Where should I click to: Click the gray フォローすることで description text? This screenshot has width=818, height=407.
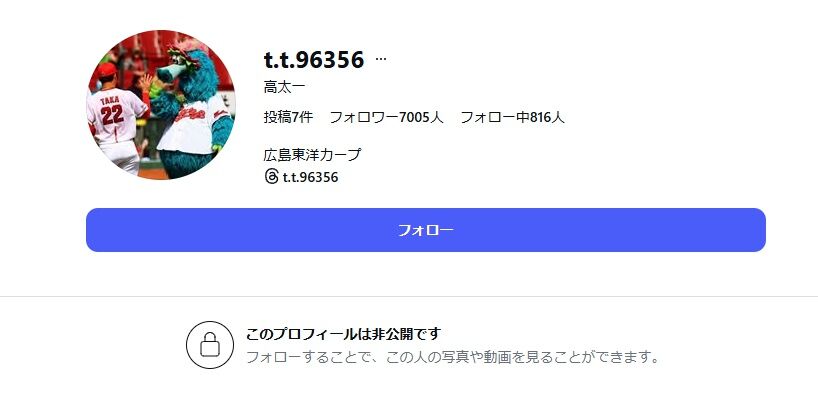click(x=453, y=357)
